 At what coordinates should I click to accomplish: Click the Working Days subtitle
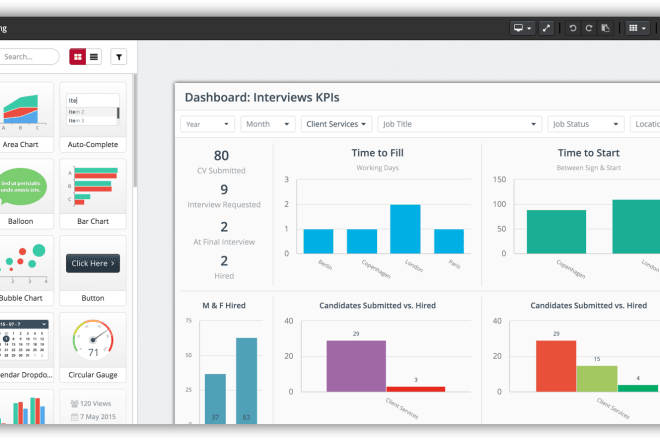tap(378, 168)
